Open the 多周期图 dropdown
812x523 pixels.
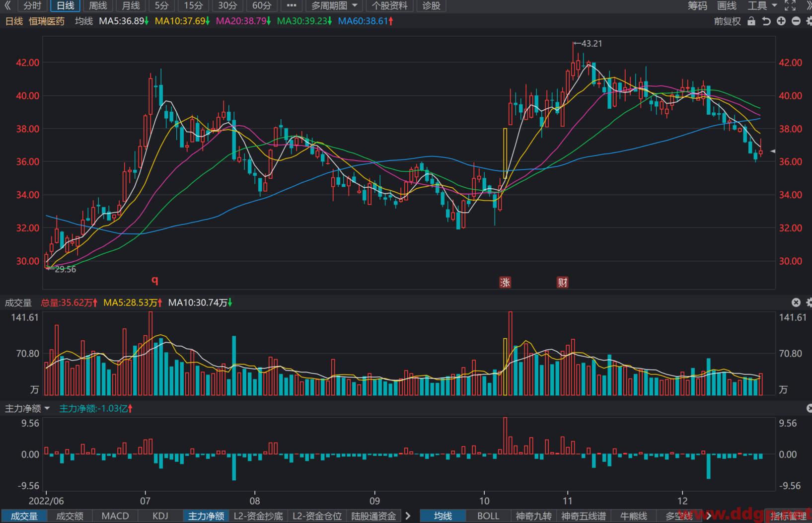334,5
